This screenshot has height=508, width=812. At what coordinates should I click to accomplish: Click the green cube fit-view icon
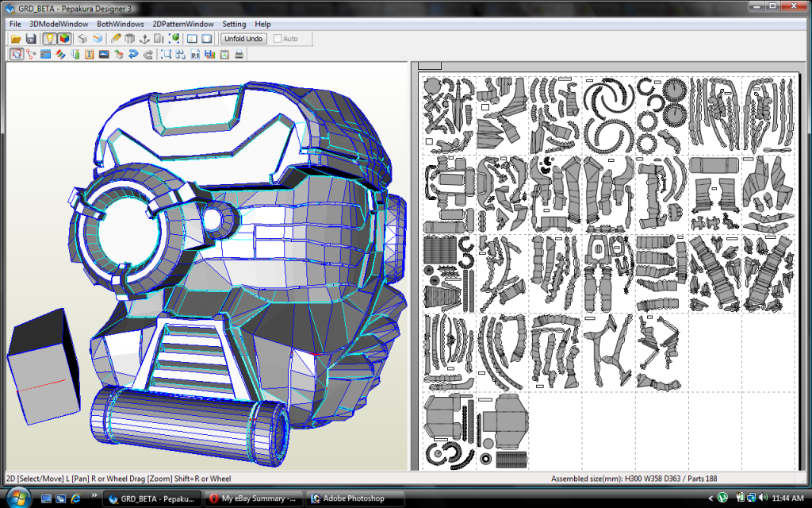174,39
